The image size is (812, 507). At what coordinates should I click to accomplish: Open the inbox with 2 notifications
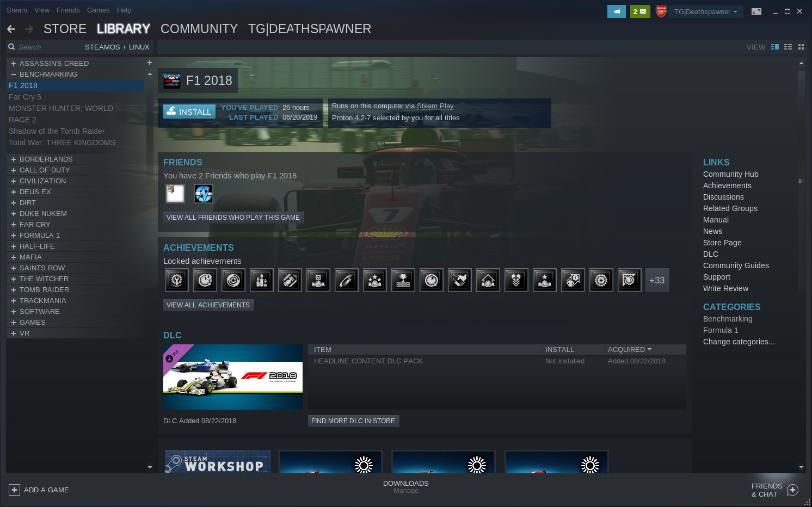(x=640, y=11)
